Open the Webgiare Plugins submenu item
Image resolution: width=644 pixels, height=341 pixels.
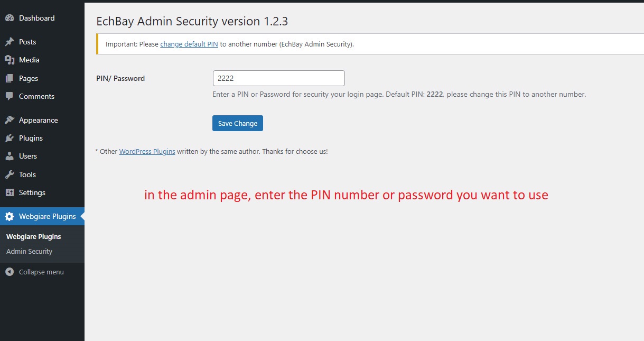point(34,236)
